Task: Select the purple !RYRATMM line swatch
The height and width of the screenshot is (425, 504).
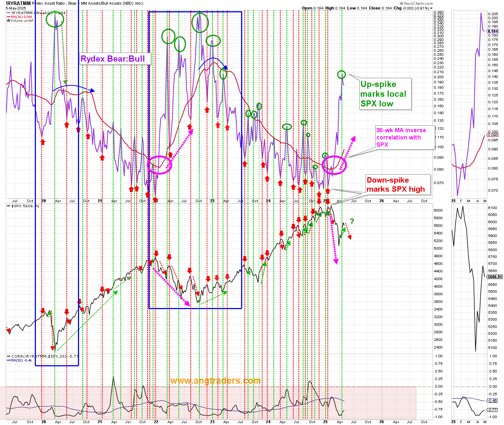Action: click(x=8, y=13)
